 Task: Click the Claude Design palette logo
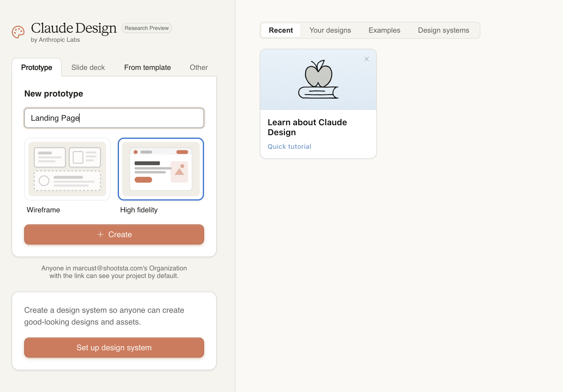click(18, 32)
